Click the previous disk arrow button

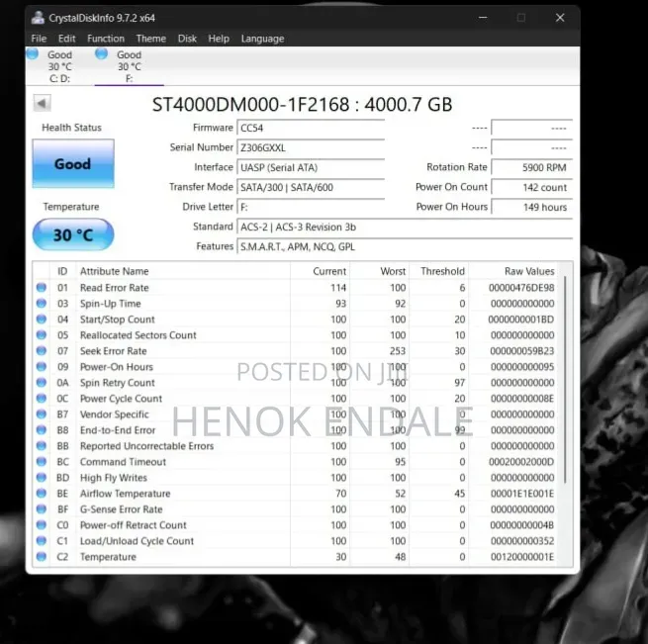click(43, 103)
